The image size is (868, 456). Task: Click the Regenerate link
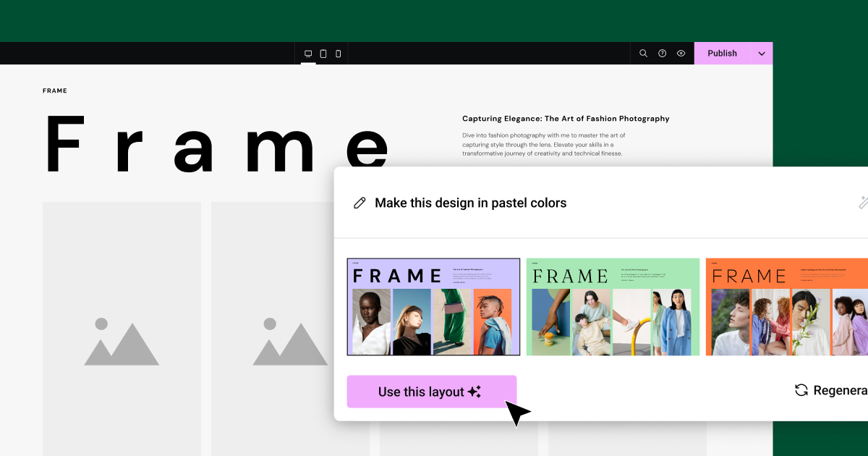(835, 390)
